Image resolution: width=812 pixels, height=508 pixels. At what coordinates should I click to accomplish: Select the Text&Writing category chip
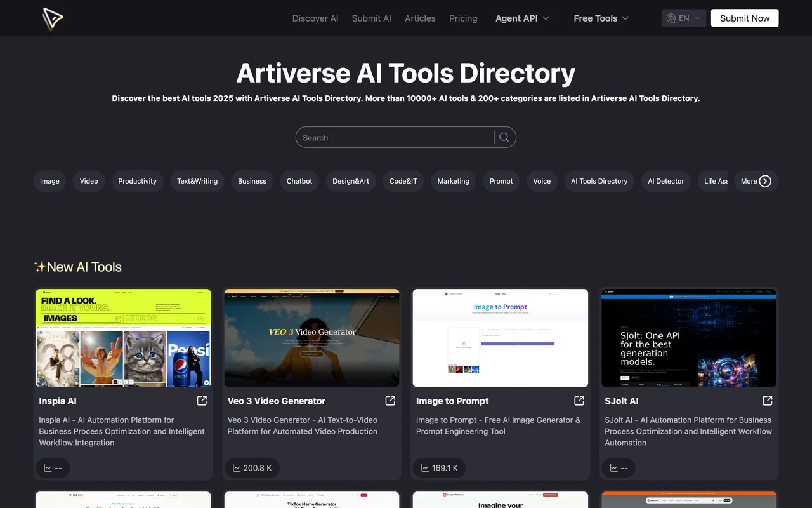pyautogui.click(x=197, y=181)
